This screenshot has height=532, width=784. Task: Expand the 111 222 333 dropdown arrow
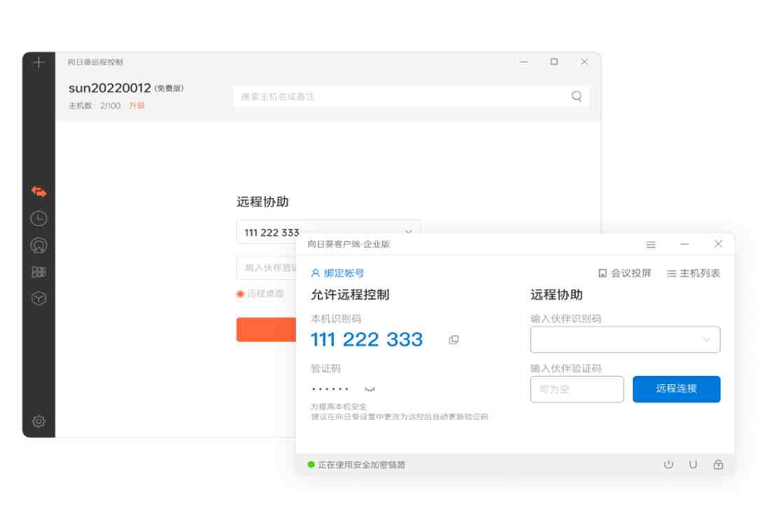click(x=409, y=232)
